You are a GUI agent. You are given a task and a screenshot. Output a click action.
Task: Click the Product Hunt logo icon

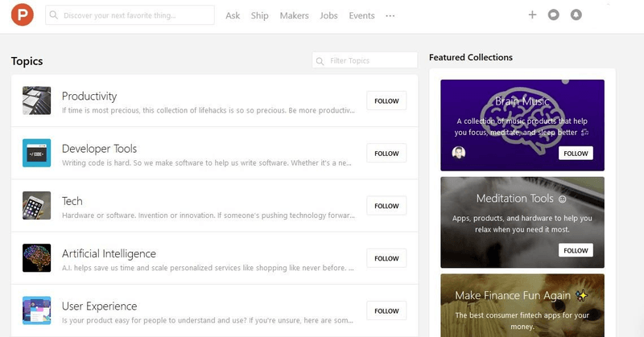(23, 15)
